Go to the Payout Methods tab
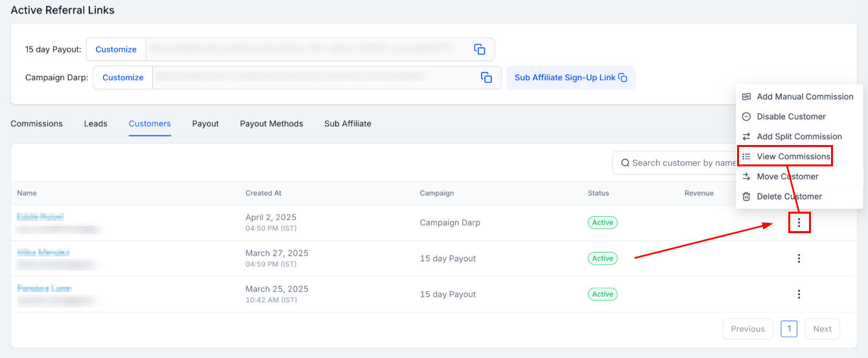 (x=271, y=124)
